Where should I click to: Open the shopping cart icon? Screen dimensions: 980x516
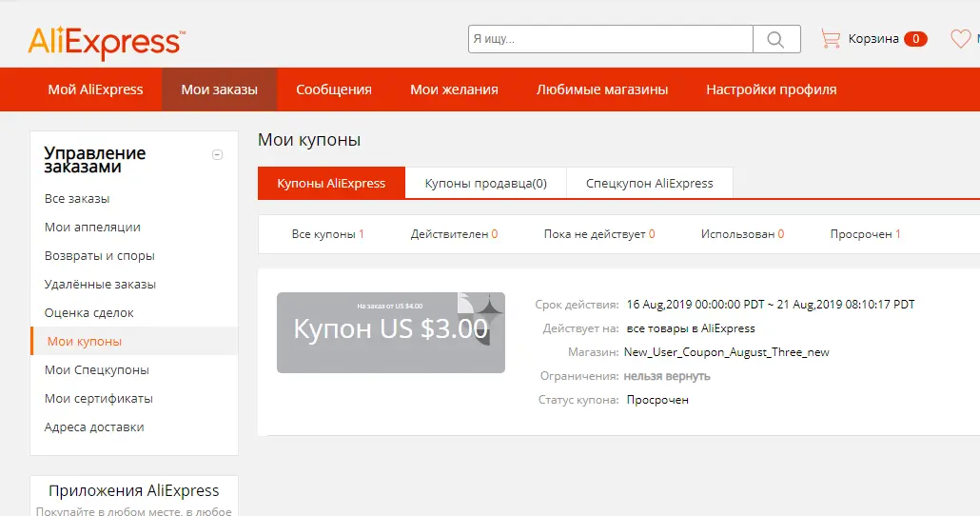pos(830,39)
